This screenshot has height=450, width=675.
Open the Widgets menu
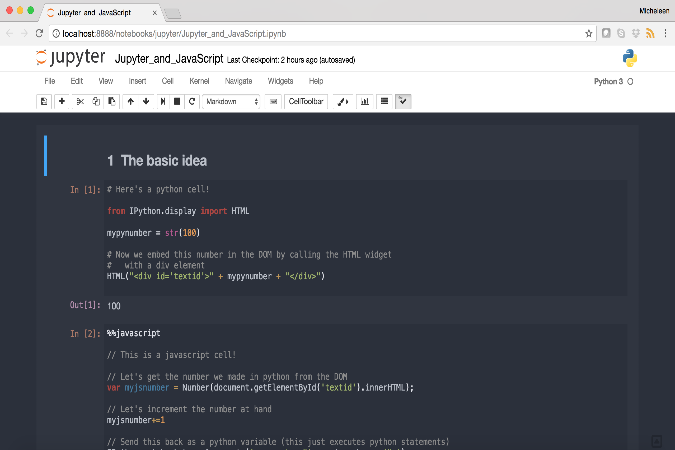tap(280, 80)
